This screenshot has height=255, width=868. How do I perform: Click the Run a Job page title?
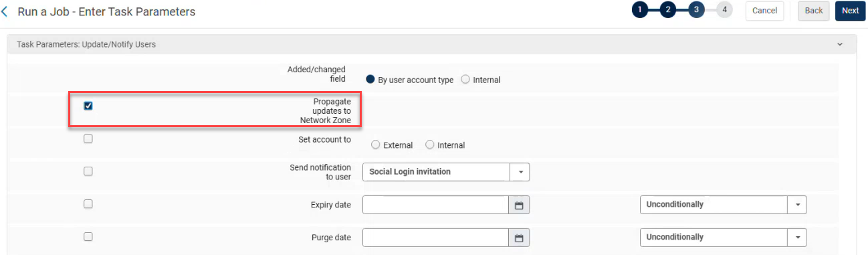click(x=106, y=11)
